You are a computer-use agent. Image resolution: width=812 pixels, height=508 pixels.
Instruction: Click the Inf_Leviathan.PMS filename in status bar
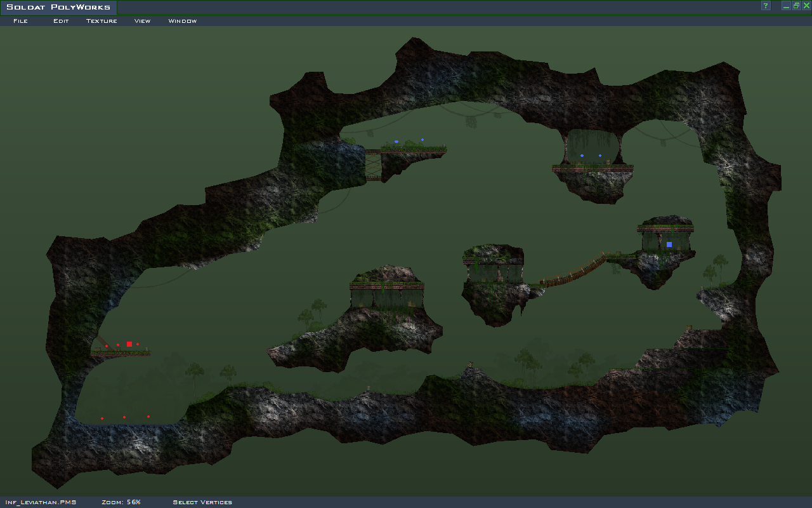41,502
